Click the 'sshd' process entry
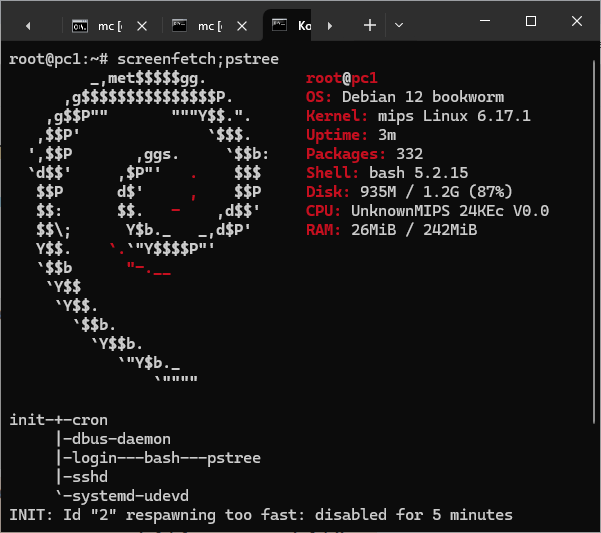 (90, 477)
